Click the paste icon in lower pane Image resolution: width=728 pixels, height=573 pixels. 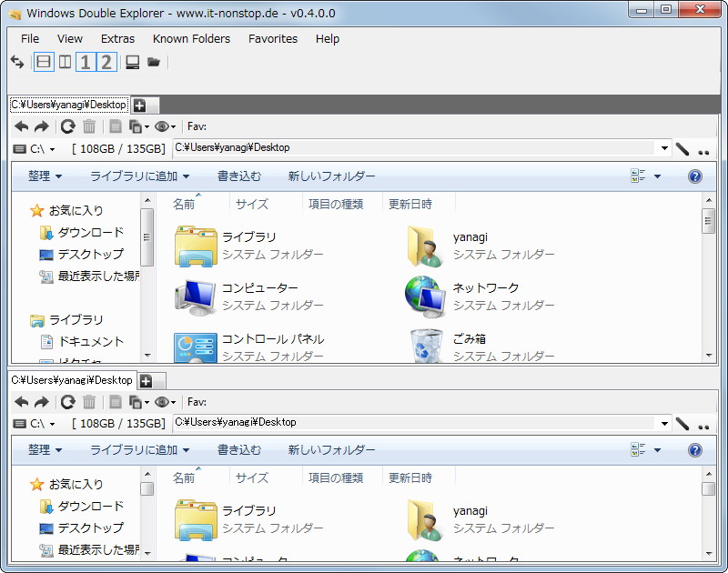pos(116,402)
